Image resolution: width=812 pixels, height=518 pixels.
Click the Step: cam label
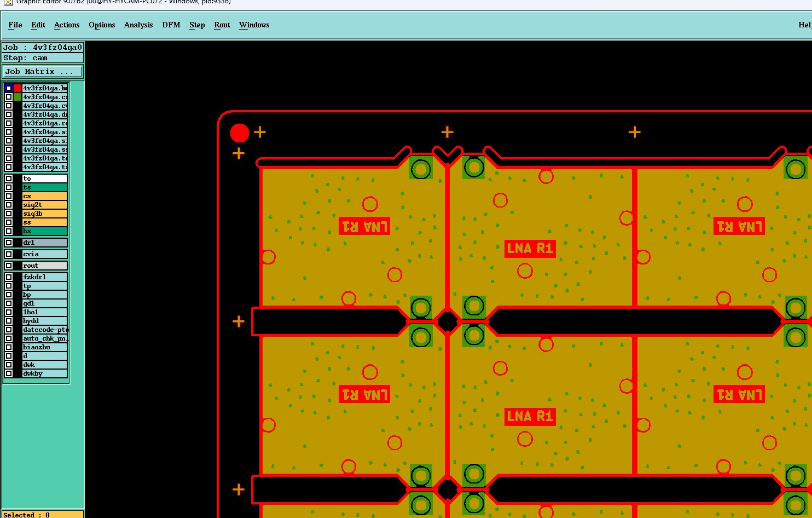pyautogui.click(x=43, y=57)
